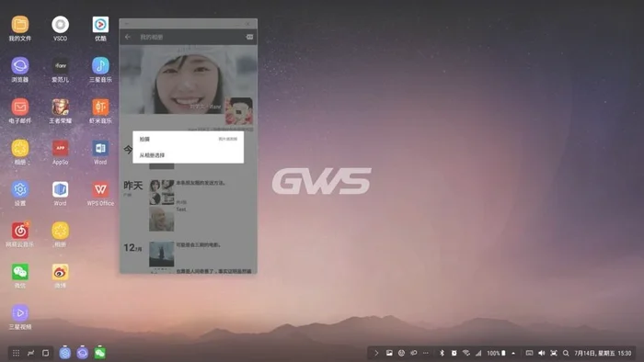The image size is (644, 362).
Task: Click the profile avatar thumbnail in album
Action: tap(239, 111)
